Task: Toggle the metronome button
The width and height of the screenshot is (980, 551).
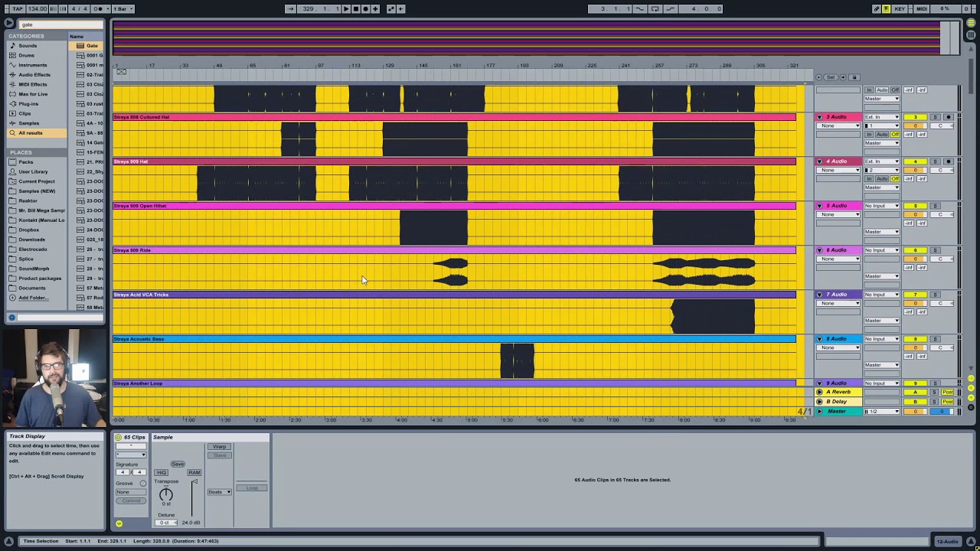Action: pyautogui.click(x=98, y=8)
